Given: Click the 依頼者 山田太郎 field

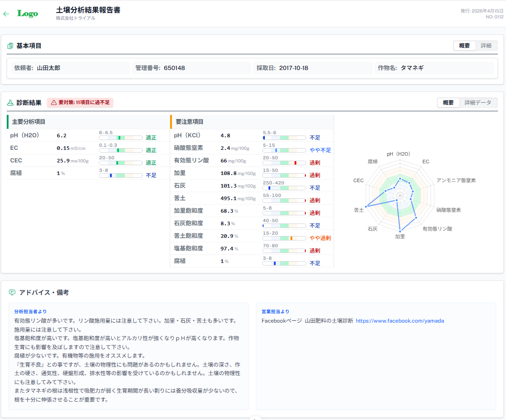Looking at the screenshot, I should click(70, 68).
